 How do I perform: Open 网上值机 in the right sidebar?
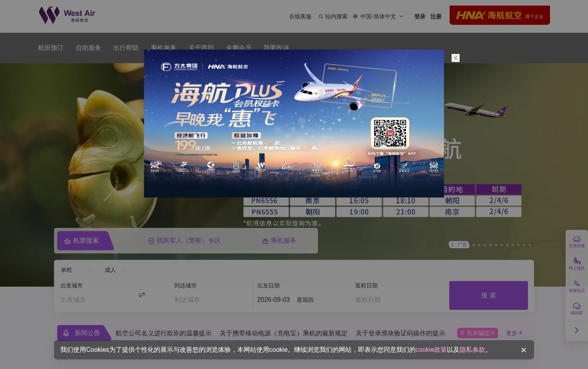coord(577,264)
